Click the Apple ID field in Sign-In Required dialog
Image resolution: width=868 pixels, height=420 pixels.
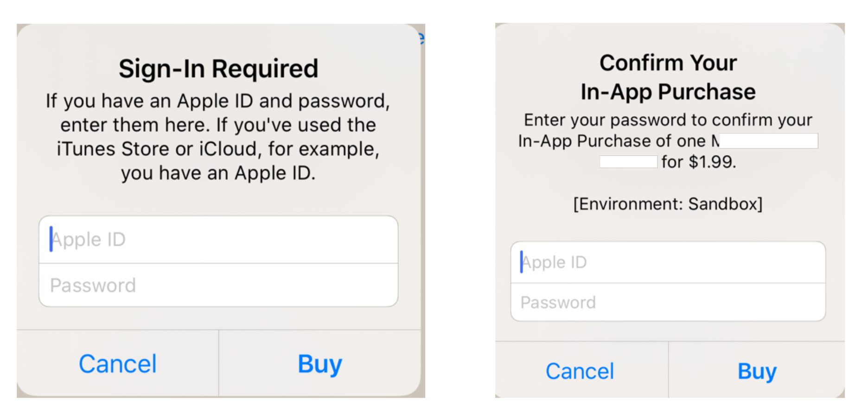coord(218,239)
